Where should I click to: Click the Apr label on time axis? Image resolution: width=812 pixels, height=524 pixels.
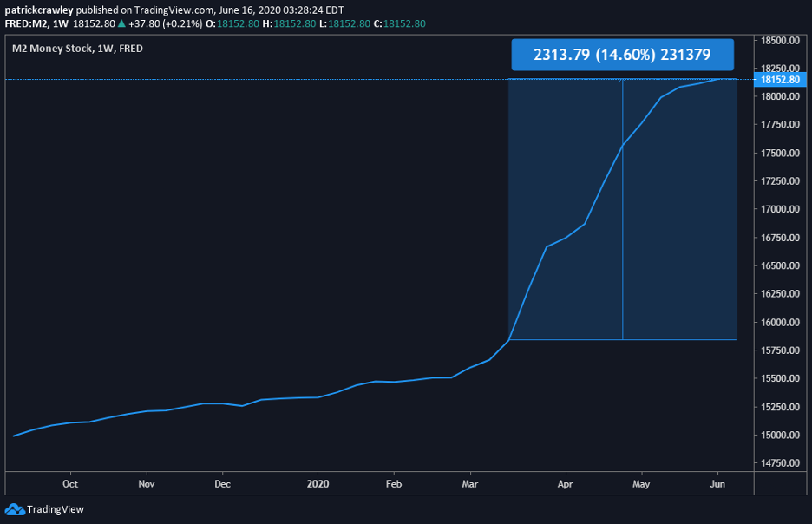(566, 483)
